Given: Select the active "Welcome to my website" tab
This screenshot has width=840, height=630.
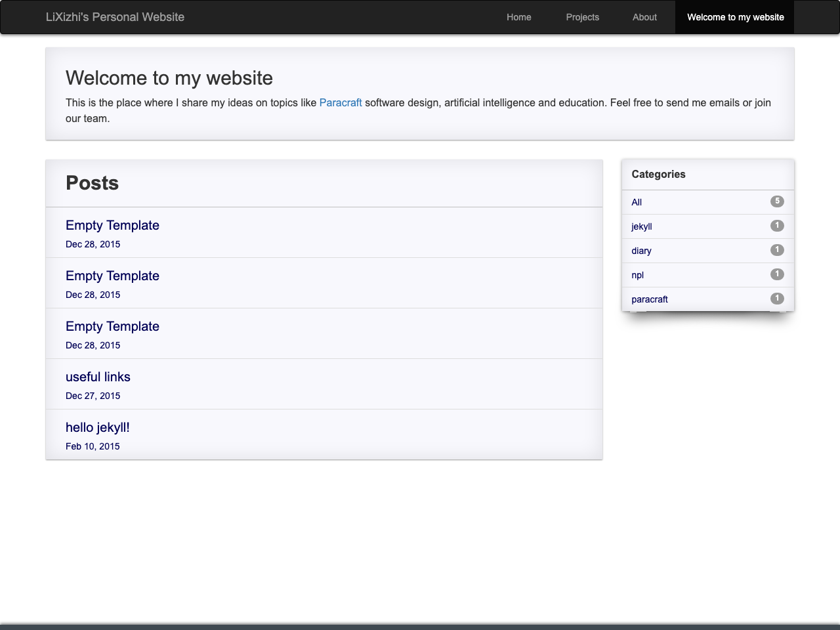Looking at the screenshot, I should [x=734, y=17].
